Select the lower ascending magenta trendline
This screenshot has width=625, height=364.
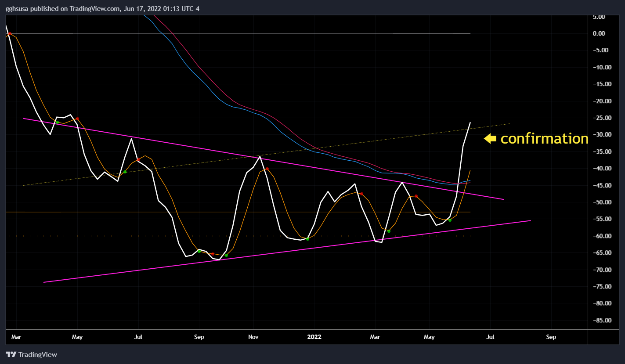click(287, 251)
